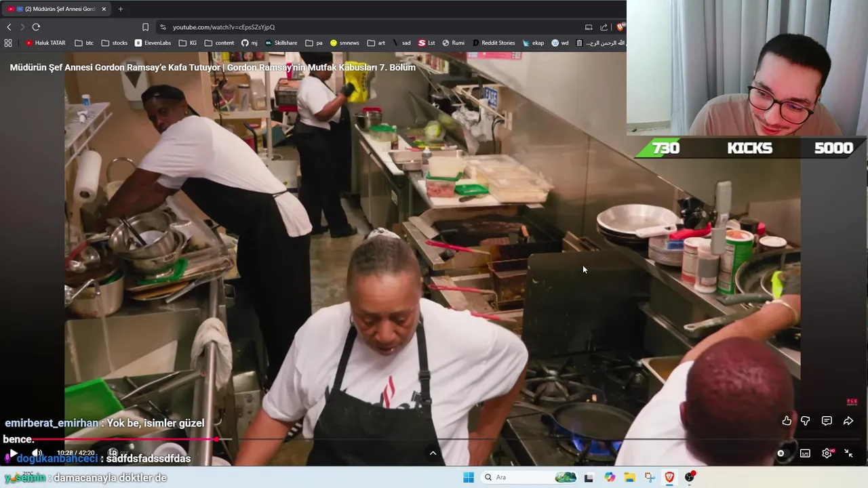Open the cast/picture-in-picture icon in address bar
This screenshot has width=868, height=488.
[x=589, y=27]
